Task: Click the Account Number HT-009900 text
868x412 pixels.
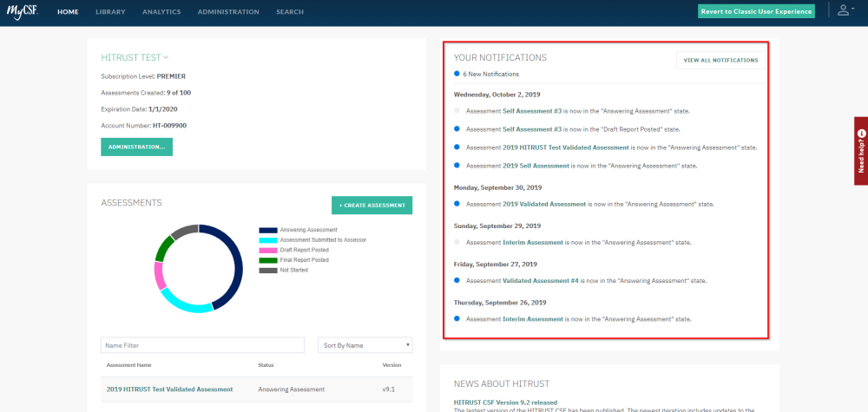Action: 144,126
